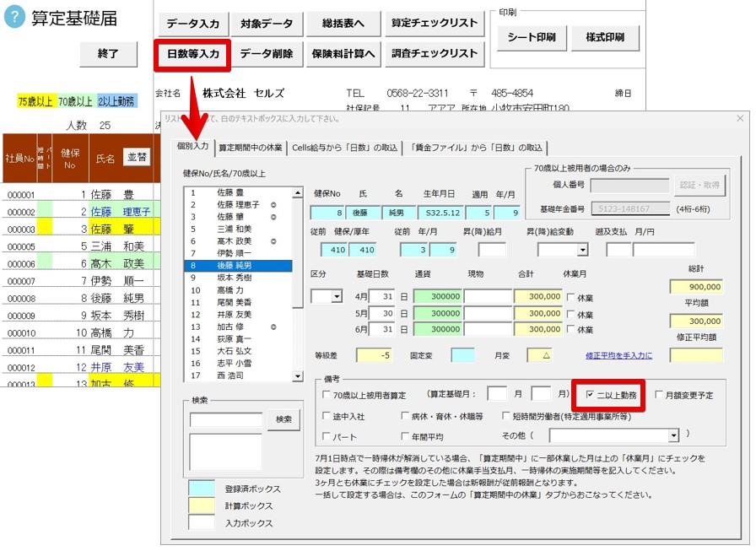Image resolution: width=756 pixels, height=551 pixels.
Task: Select 佐藤 理恵子 in the dialog list
Action: tap(238, 204)
